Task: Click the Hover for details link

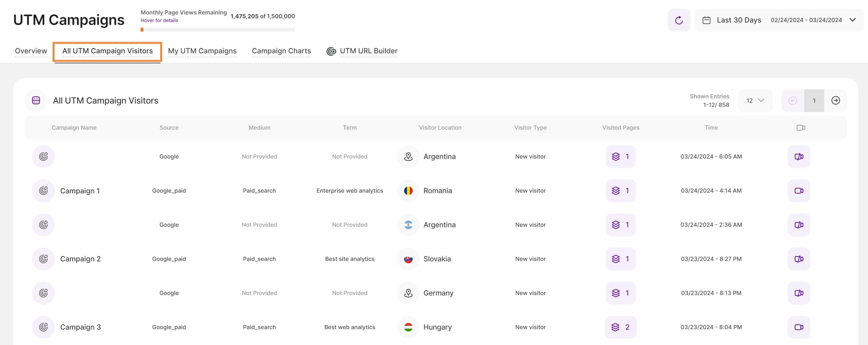Action: pos(159,20)
